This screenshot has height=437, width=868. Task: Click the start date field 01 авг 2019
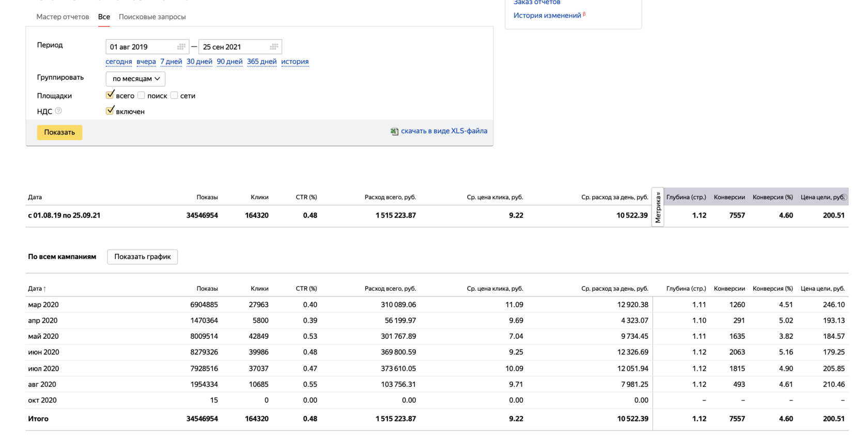click(139, 47)
